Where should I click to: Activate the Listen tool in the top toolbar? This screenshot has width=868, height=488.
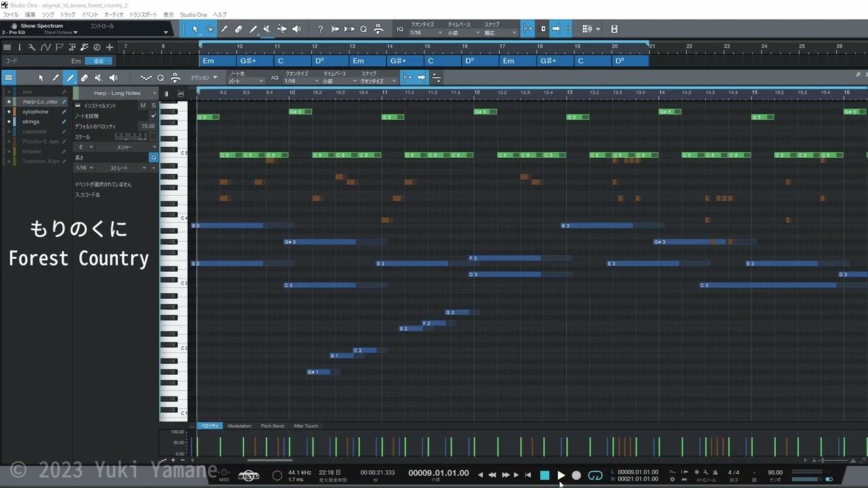[296, 29]
